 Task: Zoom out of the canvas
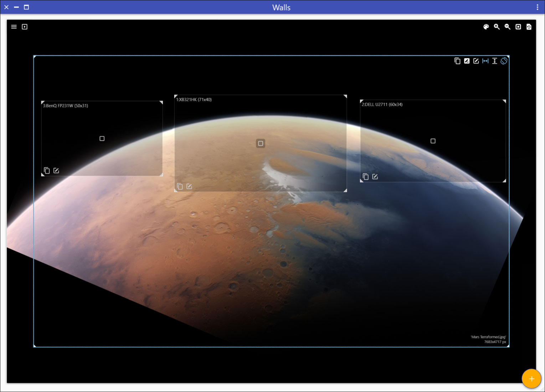(507, 27)
